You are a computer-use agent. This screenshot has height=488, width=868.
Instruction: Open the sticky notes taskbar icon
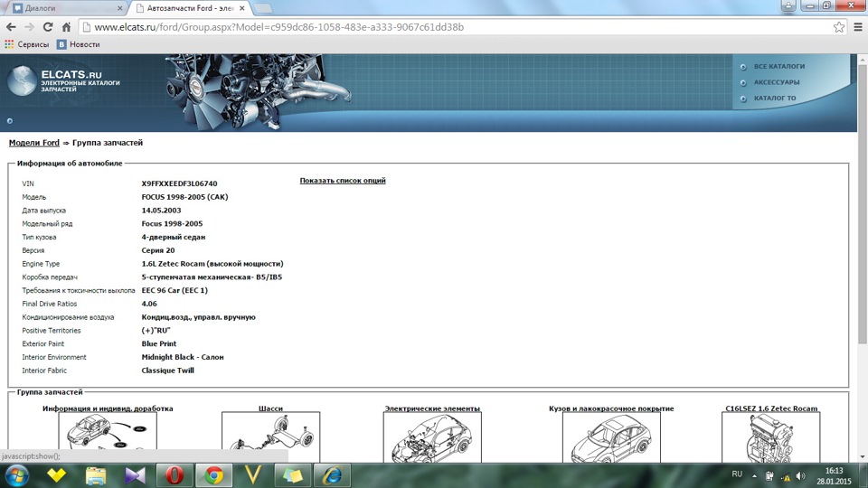point(292,475)
